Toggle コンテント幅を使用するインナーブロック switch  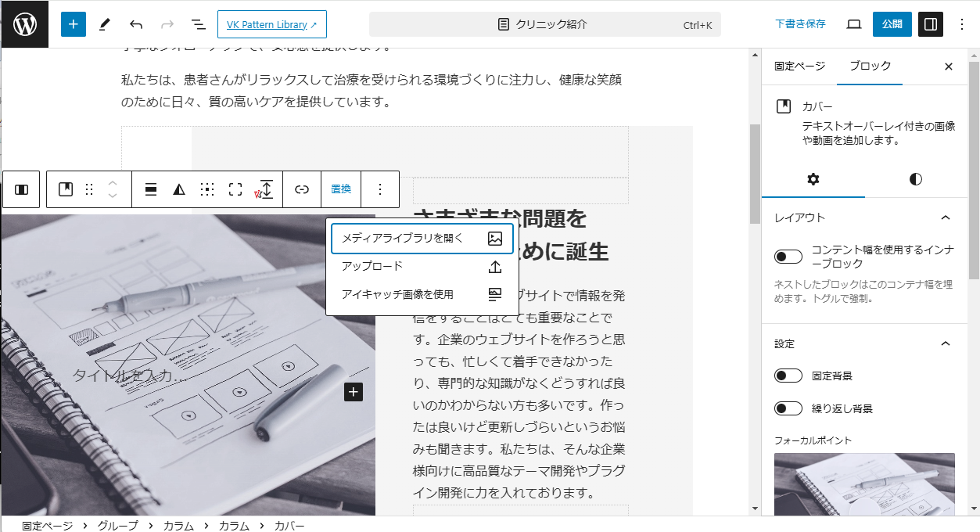pyautogui.click(x=788, y=257)
